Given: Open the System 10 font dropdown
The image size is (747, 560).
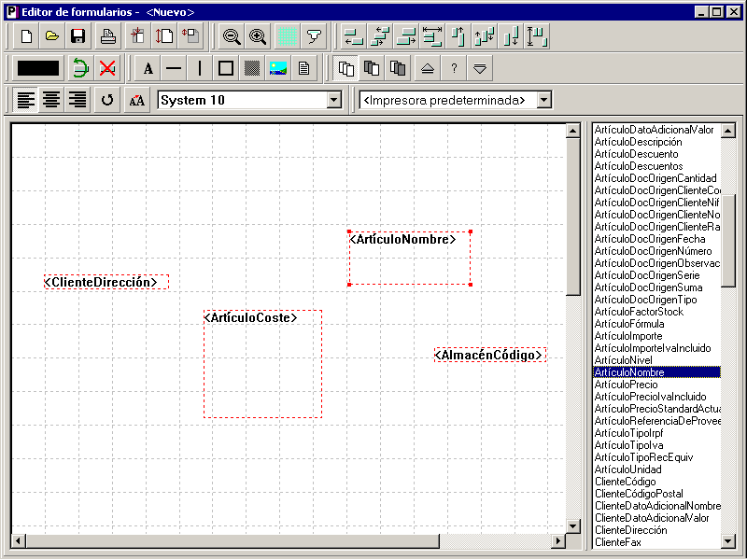Looking at the screenshot, I should pos(334,100).
